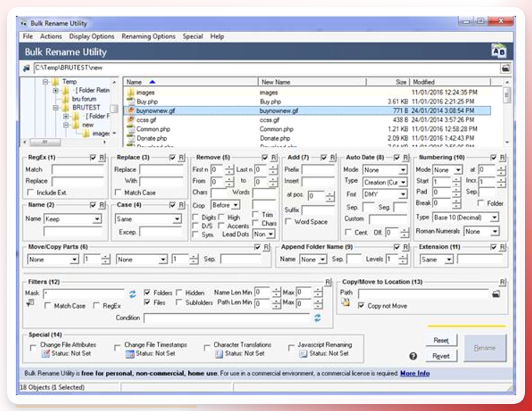The height and width of the screenshot is (411, 532).
Task: Sort by the Name column header
Action: click(190, 82)
